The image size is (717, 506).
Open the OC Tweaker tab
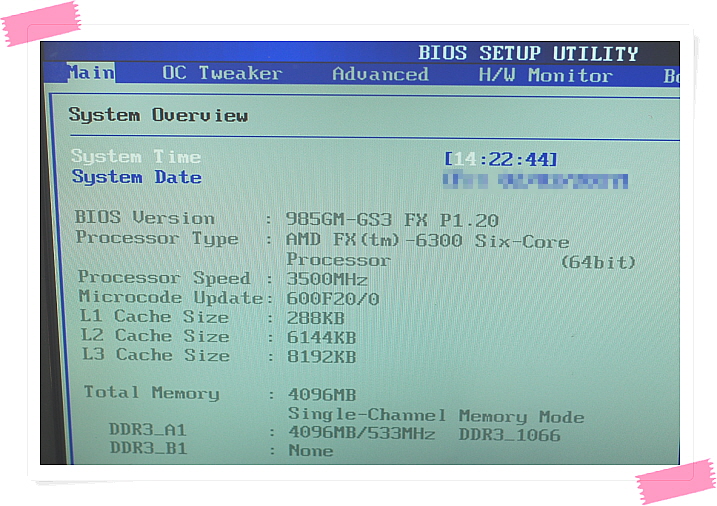point(222,73)
